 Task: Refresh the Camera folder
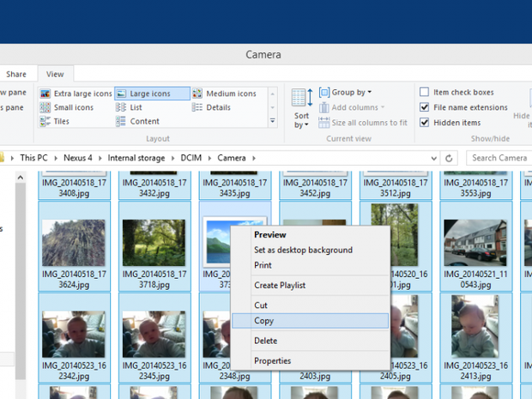[x=449, y=158]
